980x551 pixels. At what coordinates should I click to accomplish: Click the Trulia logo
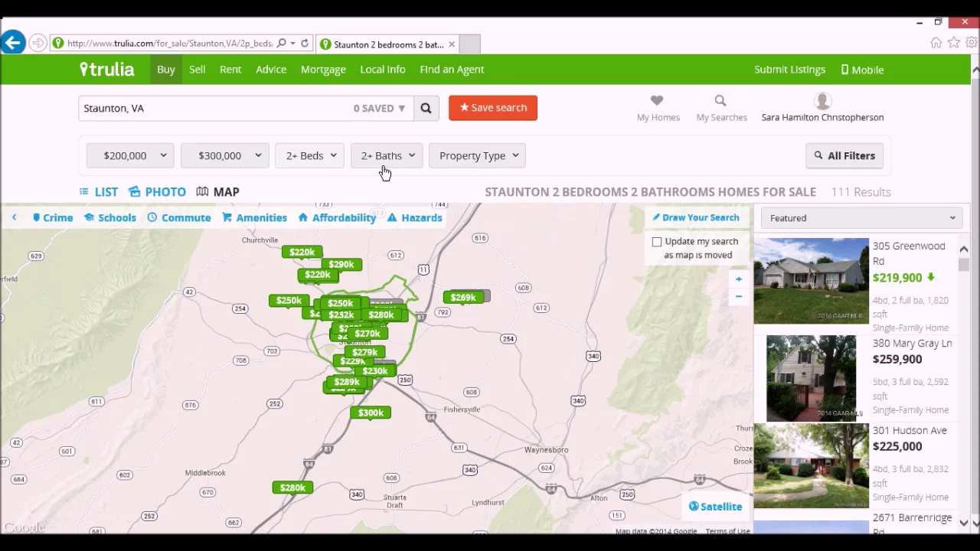[107, 70]
